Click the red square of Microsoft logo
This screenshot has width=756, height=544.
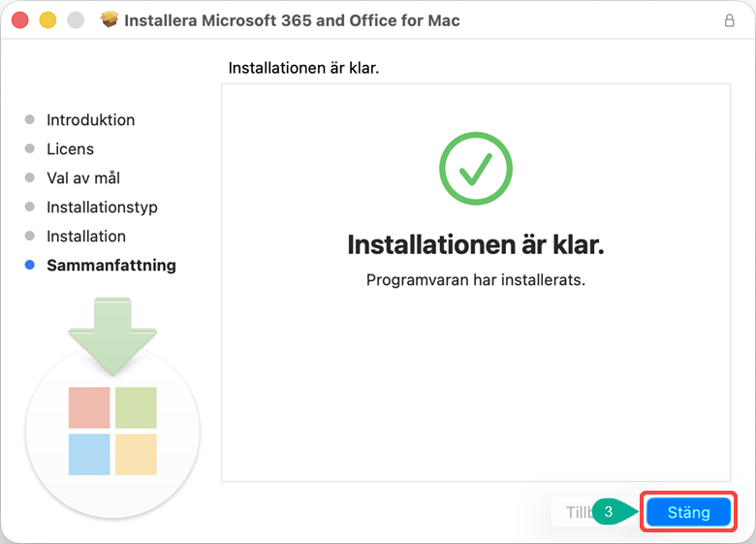[x=89, y=407]
